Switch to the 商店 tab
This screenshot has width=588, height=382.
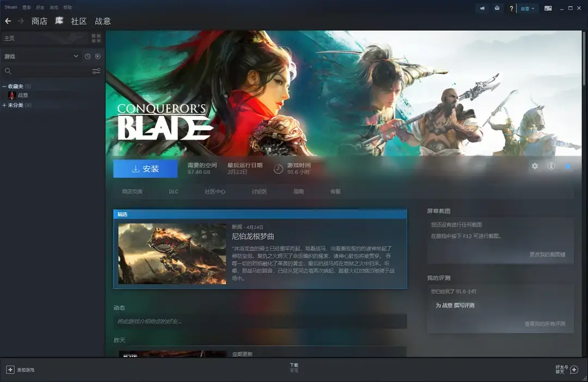[39, 21]
